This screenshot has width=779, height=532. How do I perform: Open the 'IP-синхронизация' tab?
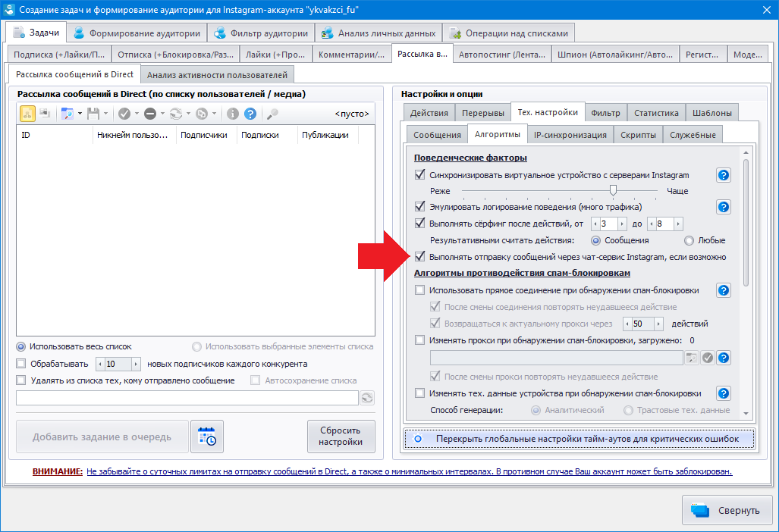(x=570, y=135)
